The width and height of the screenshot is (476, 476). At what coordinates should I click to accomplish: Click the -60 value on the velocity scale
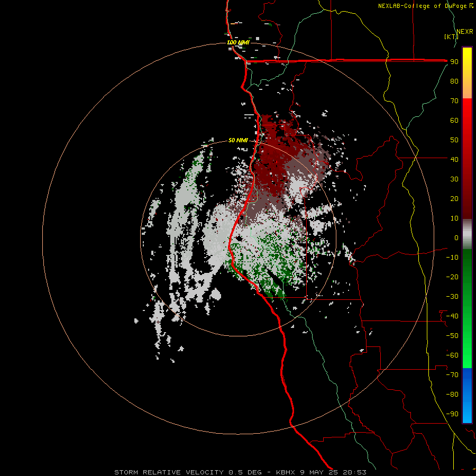(452, 355)
